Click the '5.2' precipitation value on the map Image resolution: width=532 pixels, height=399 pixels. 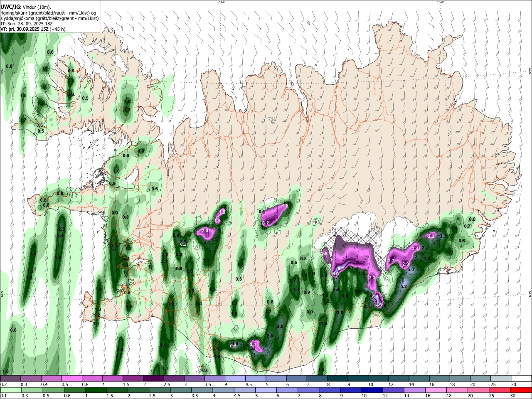[403, 286]
